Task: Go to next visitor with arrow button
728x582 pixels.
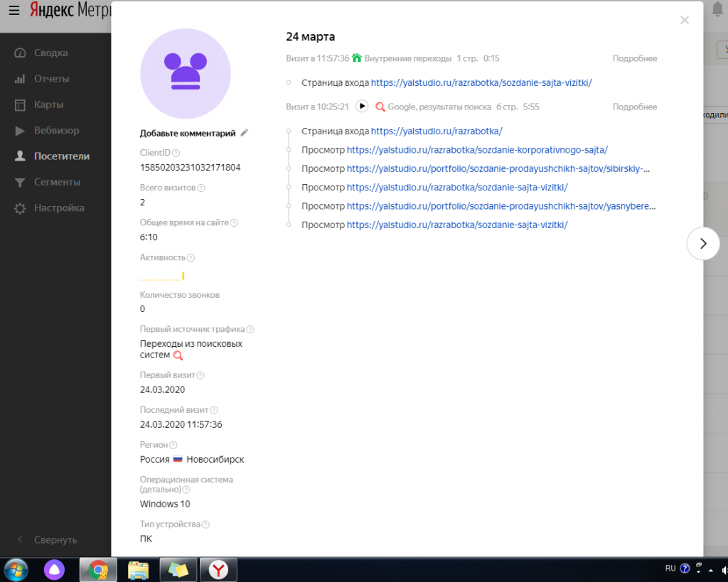Action: pyautogui.click(x=703, y=243)
